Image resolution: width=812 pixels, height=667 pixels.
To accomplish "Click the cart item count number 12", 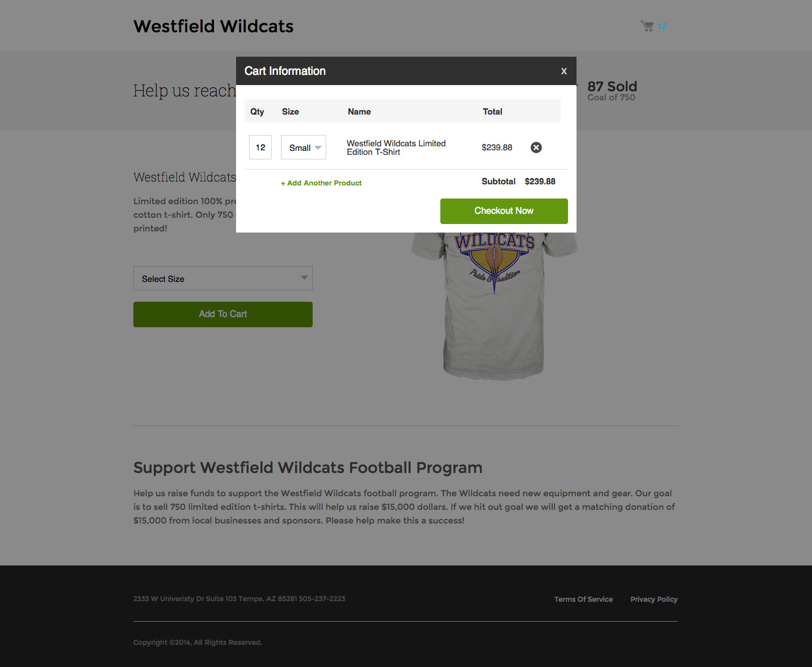I will (x=662, y=26).
